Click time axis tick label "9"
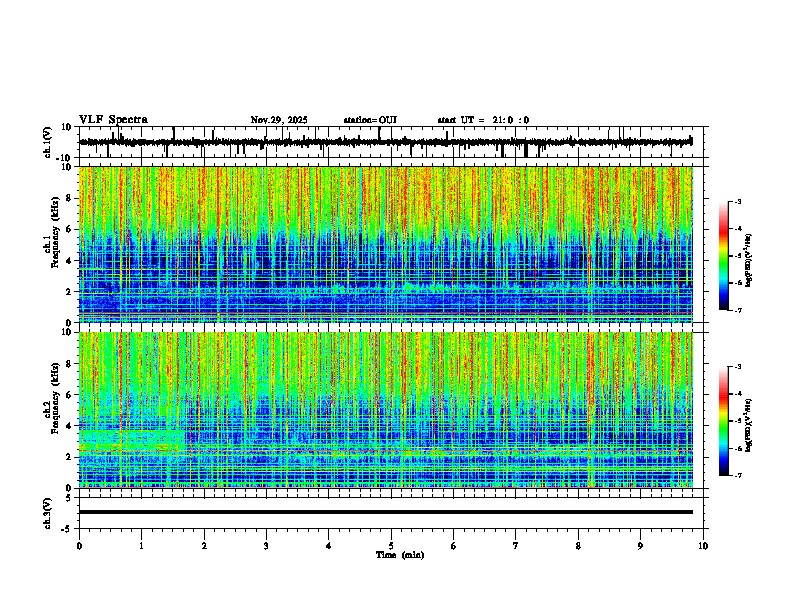This screenshot has width=792, height=612. [640, 546]
